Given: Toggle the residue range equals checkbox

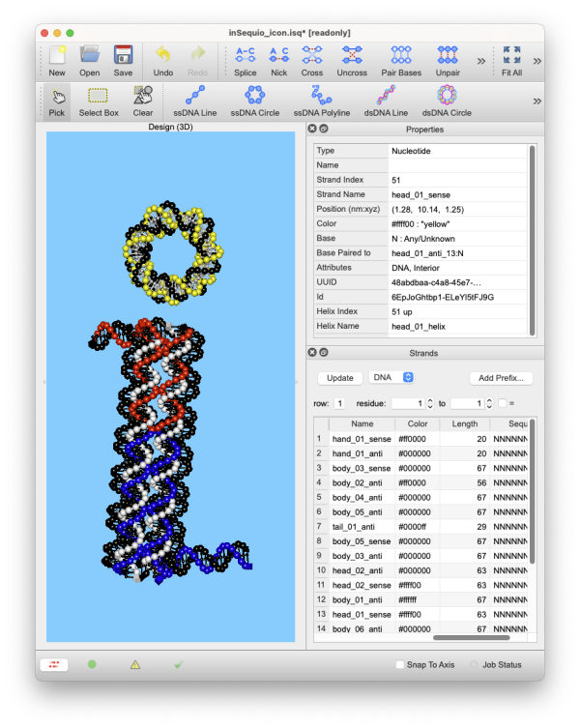Looking at the screenshot, I should 503,403.
